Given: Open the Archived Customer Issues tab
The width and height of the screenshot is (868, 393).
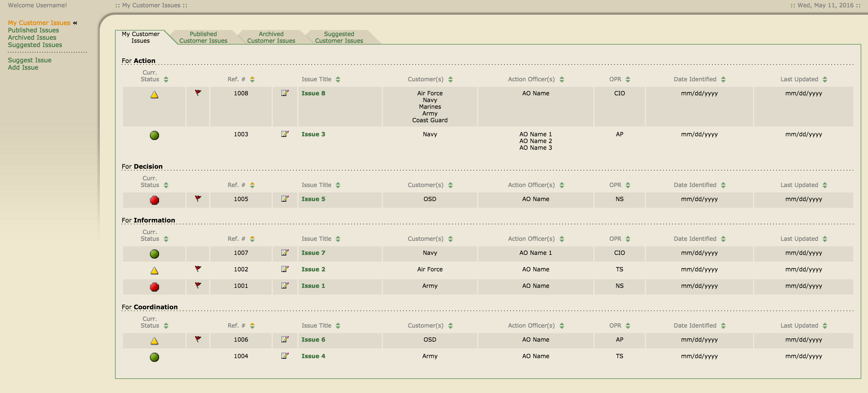Looking at the screenshot, I should [271, 37].
